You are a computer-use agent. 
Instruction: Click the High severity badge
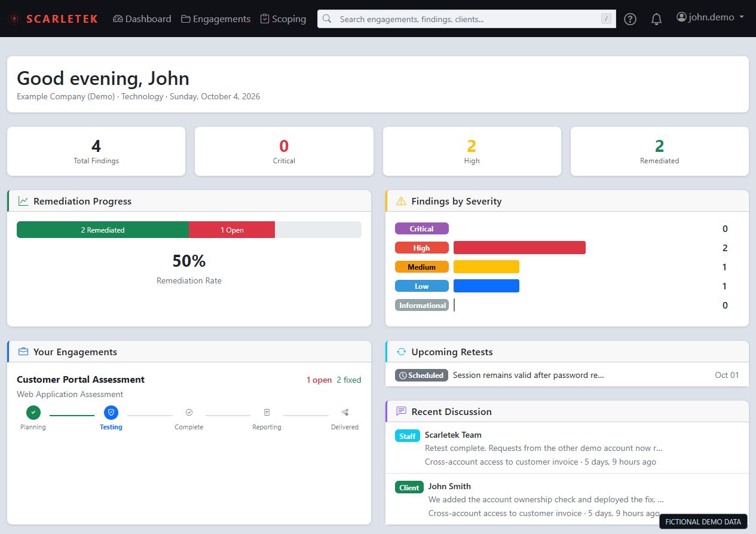tap(422, 248)
